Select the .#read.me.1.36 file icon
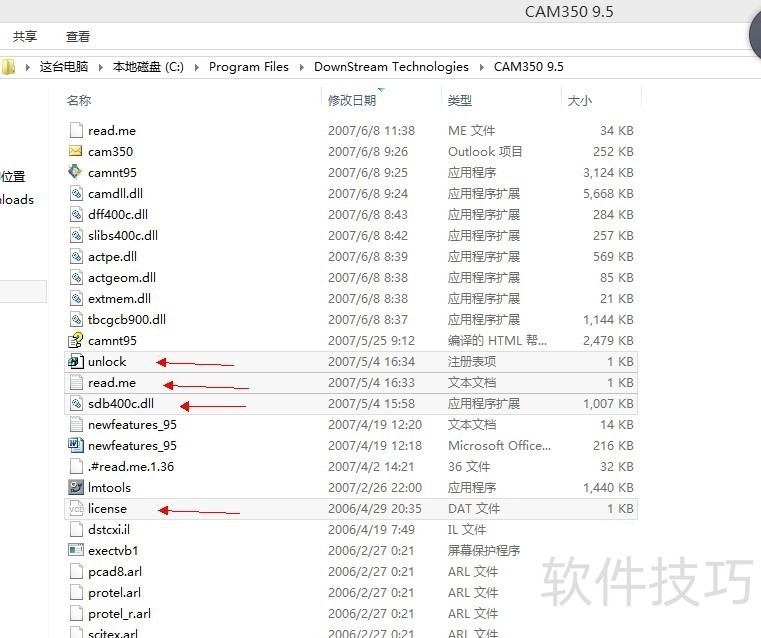Screen dimensions: 761x638 [76, 466]
